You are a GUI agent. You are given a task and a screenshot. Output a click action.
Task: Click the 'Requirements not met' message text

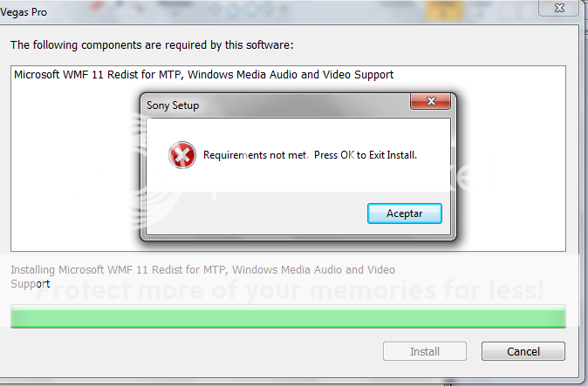(256, 155)
